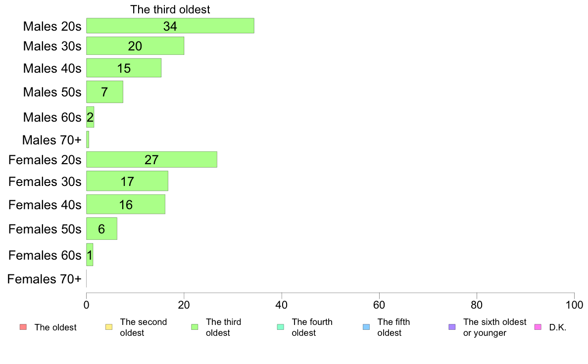This screenshot has width=588, height=364.
Task: Click the Males 50s bar labeled 7
Action: (104, 92)
